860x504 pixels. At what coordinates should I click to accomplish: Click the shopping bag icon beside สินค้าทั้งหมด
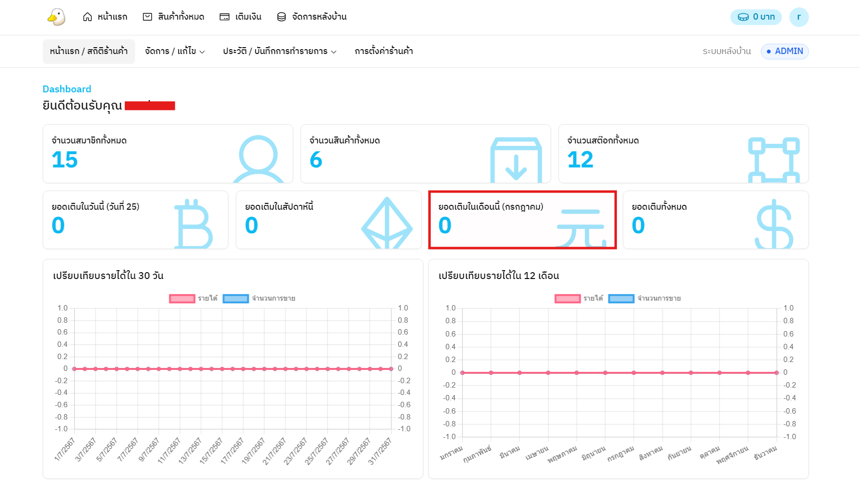pyautogui.click(x=147, y=17)
